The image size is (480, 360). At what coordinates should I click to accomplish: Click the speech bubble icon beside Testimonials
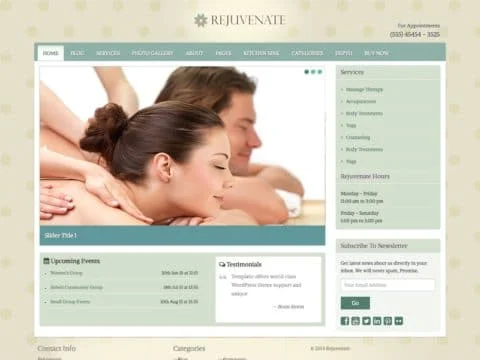coord(222,264)
